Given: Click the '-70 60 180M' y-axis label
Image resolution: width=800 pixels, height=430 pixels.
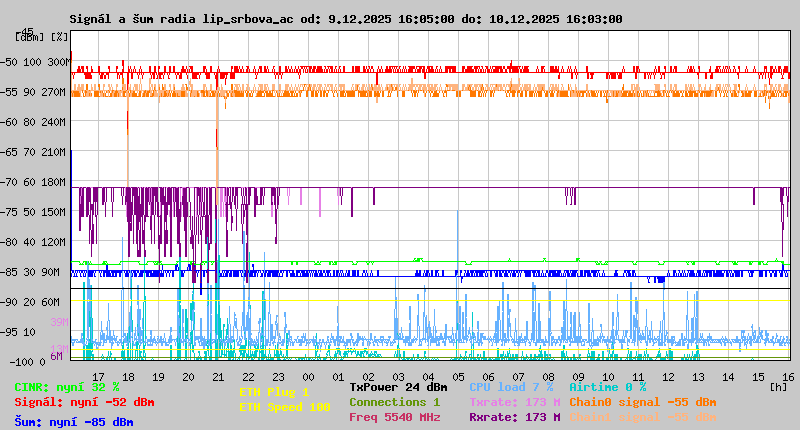Looking at the screenshot, I should tap(33, 182).
